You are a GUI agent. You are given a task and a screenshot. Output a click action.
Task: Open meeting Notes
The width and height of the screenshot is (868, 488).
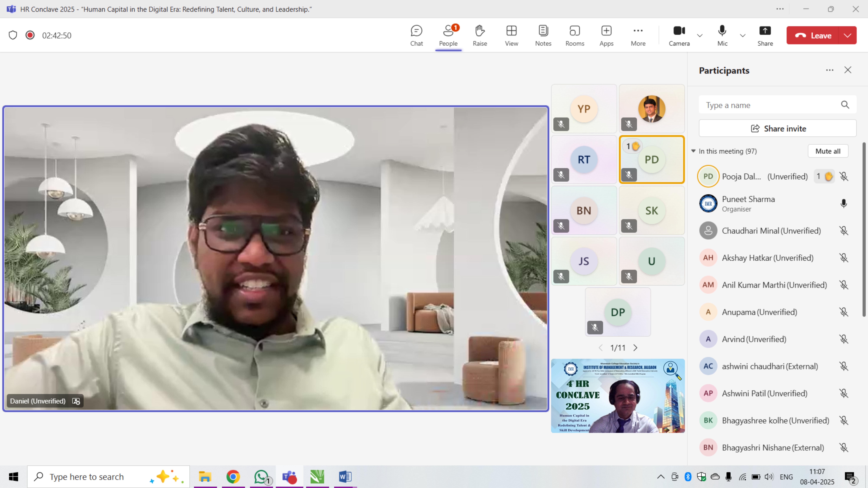coord(543,35)
